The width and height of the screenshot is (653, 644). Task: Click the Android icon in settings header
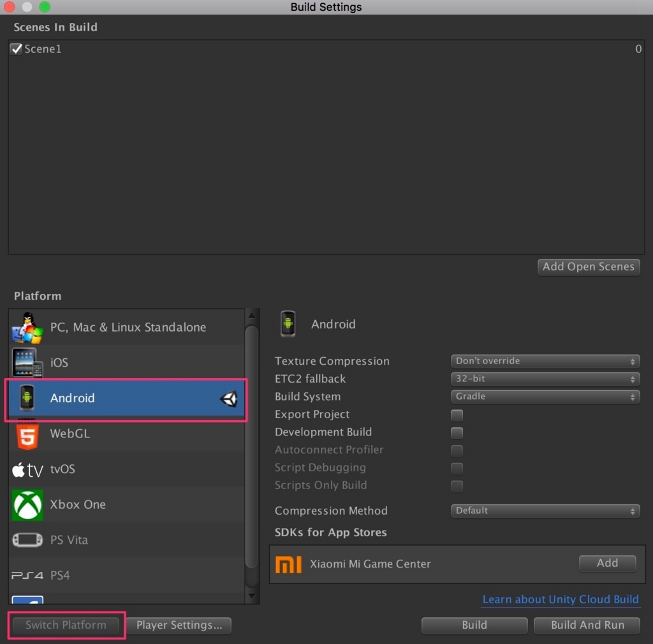click(x=288, y=323)
